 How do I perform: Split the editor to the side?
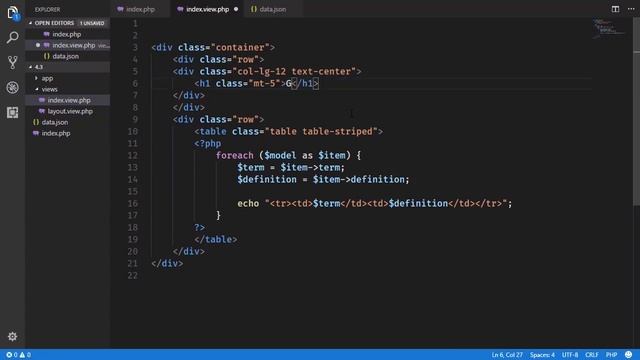click(615, 9)
